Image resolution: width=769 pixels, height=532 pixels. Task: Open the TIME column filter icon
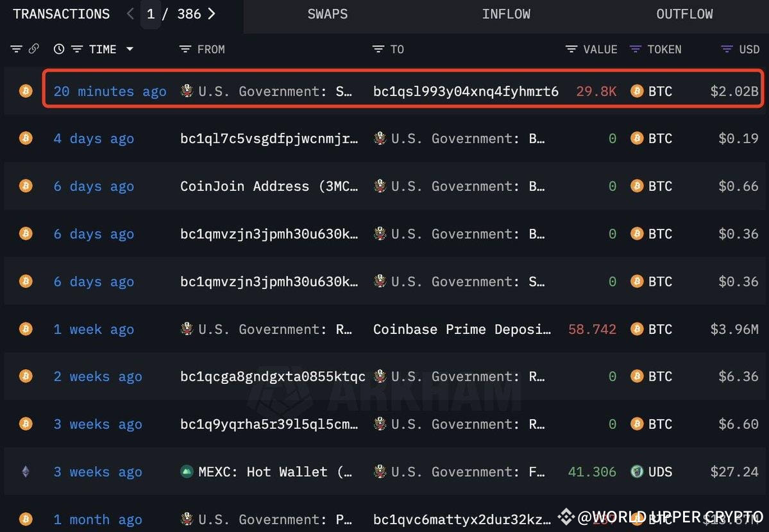pos(77,49)
